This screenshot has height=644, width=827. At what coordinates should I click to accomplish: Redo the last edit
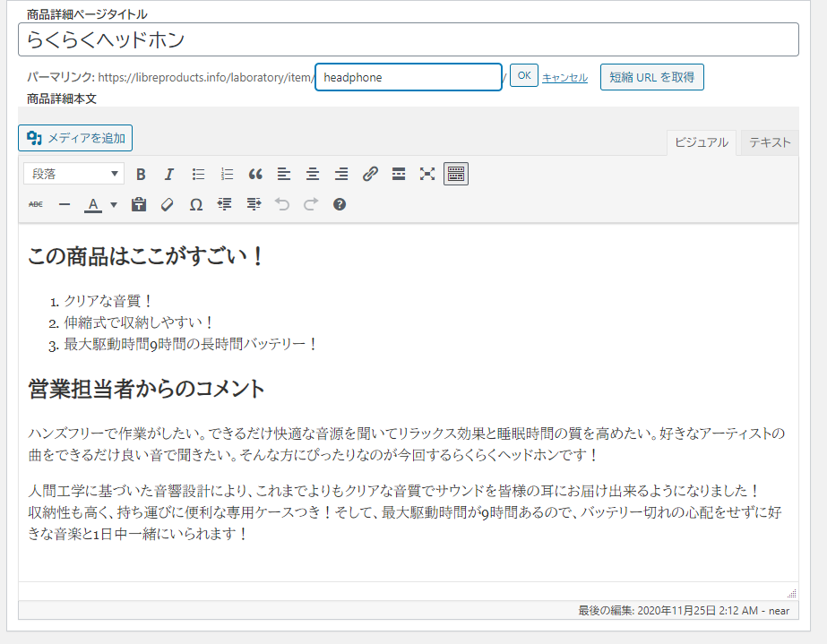point(311,204)
